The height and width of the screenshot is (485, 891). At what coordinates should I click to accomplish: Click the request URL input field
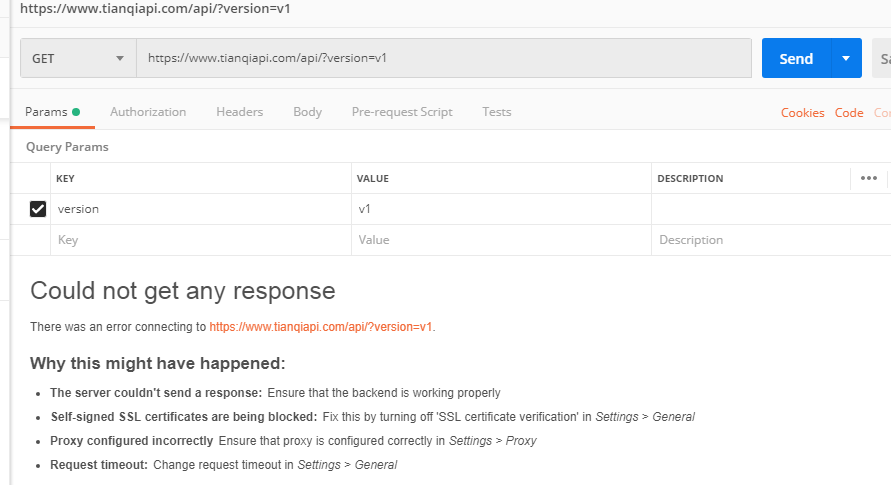pos(444,58)
